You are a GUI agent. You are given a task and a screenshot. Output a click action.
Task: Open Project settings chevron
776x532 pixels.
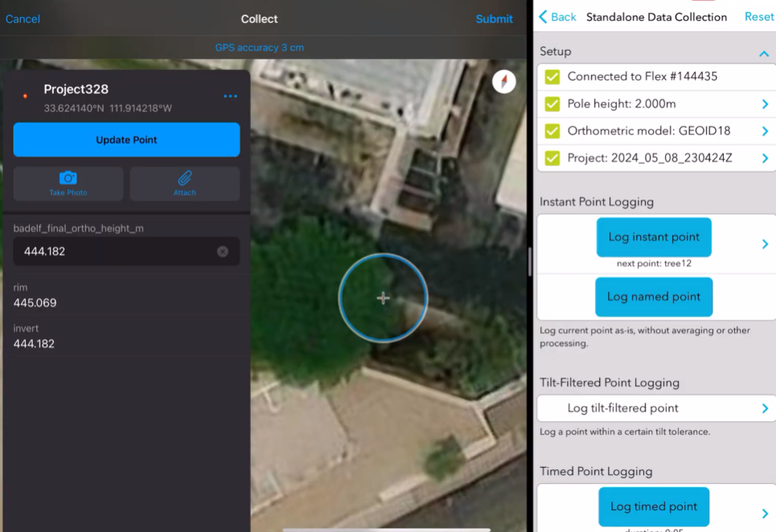765,158
